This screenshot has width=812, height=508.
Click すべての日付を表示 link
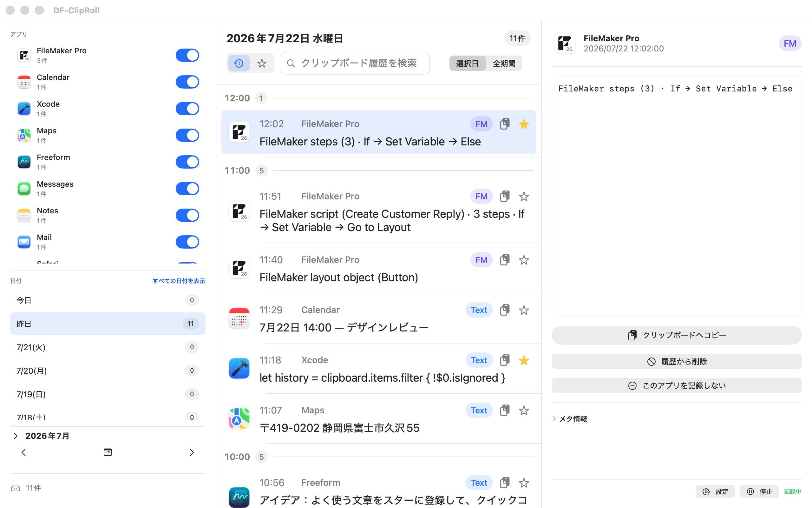(x=179, y=281)
